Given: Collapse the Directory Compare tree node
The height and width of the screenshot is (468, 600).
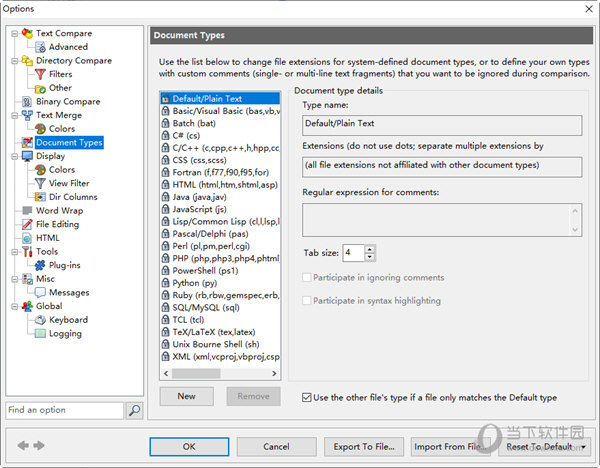Looking at the screenshot, I should click(x=15, y=61).
